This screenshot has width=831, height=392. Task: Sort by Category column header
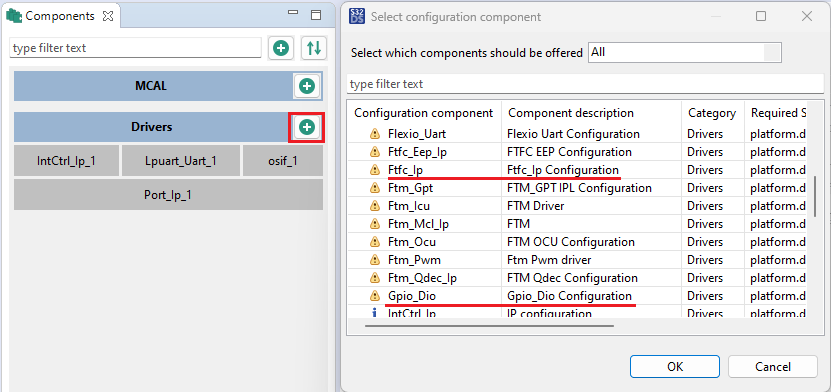712,113
